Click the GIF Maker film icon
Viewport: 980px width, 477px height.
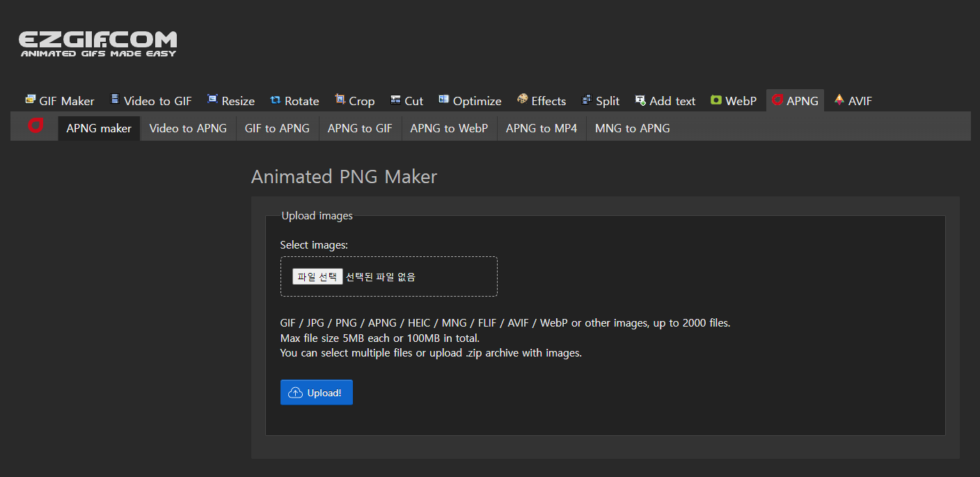(30, 100)
